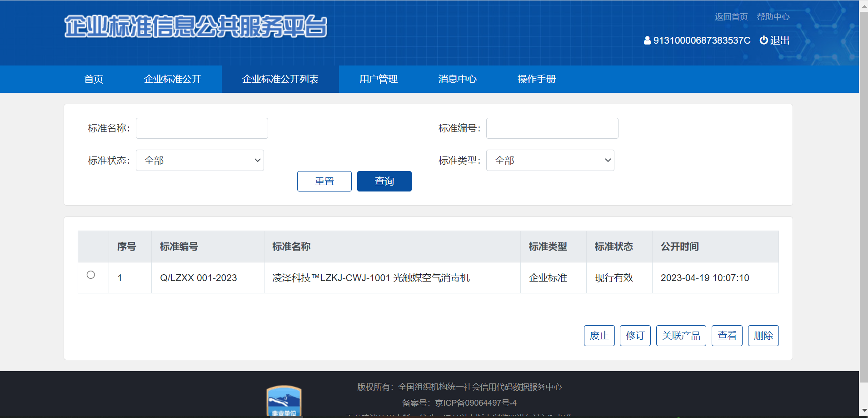This screenshot has height=418, width=868.
Task: Open the 标准状态 dropdown
Action: [199, 160]
